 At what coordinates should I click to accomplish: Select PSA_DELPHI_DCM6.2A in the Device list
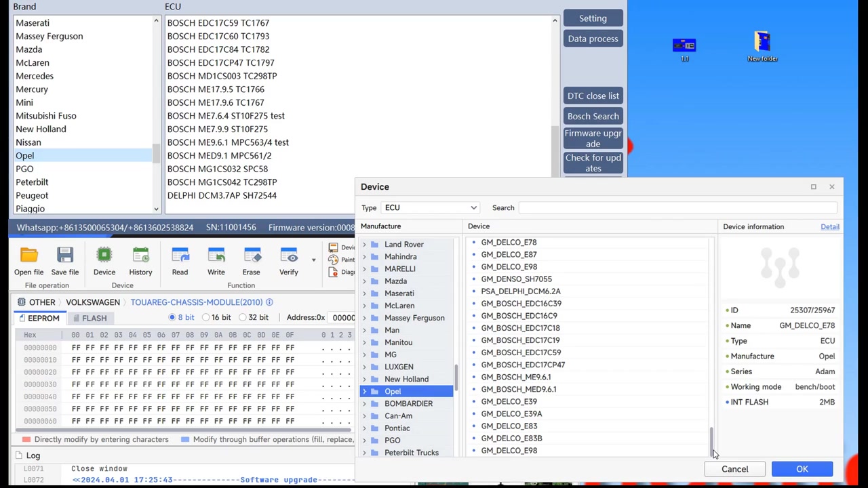pyautogui.click(x=521, y=291)
